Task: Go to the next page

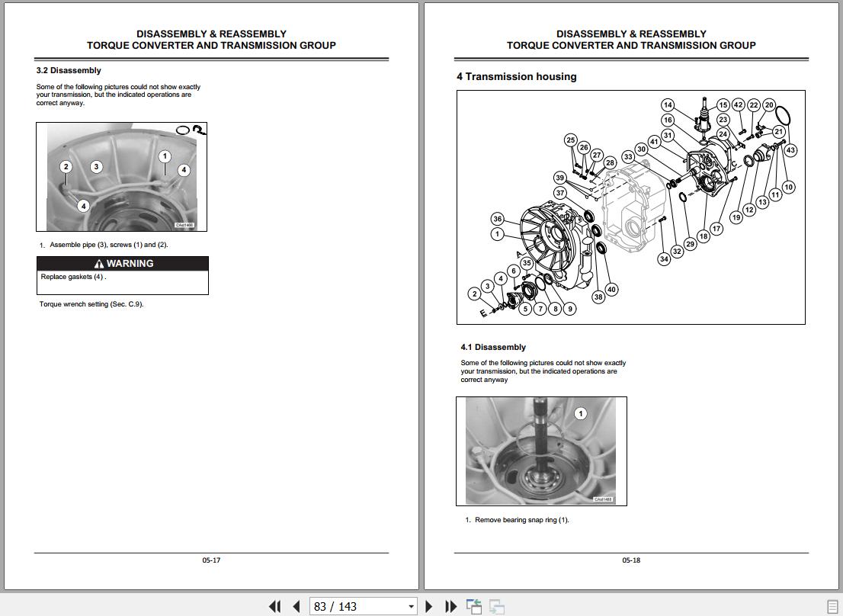Action: tap(429, 606)
